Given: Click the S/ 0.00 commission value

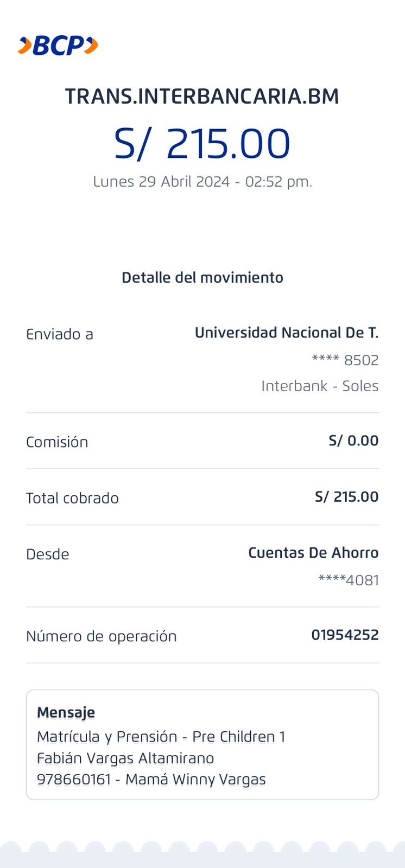Looking at the screenshot, I should (353, 441).
